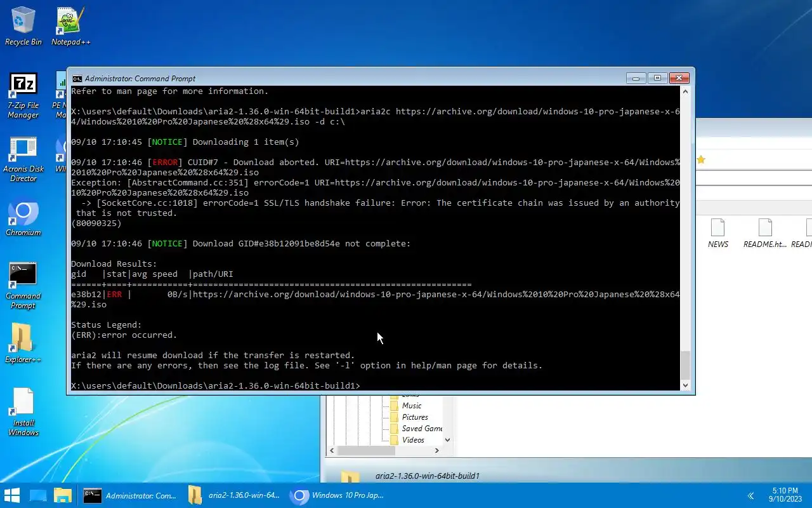
Task: Switch to Windows 10 Pro Jap... Chromium taskbar button
Action: (x=337, y=495)
